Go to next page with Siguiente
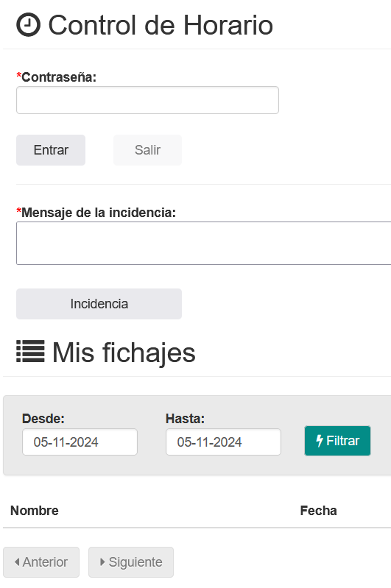The width and height of the screenshot is (391, 588). tap(131, 562)
